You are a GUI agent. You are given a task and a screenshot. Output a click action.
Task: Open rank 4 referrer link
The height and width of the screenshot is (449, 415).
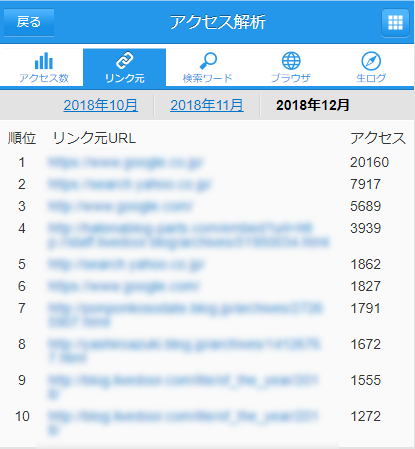click(189, 235)
